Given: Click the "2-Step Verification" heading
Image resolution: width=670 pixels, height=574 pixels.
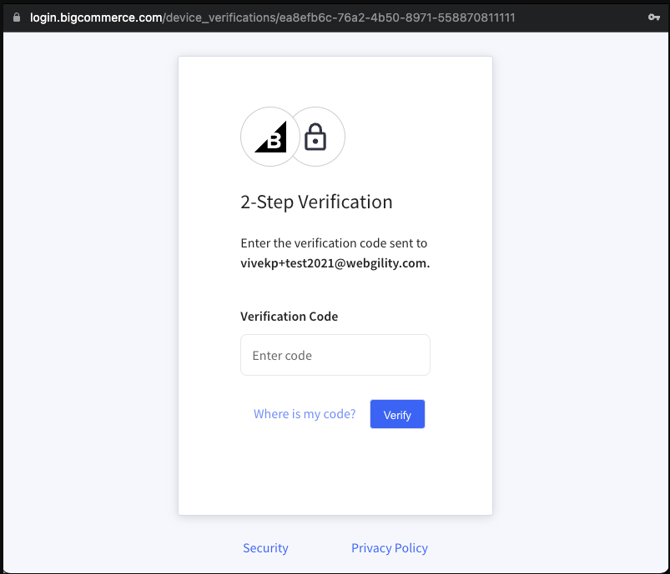Looking at the screenshot, I should pos(316,202).
